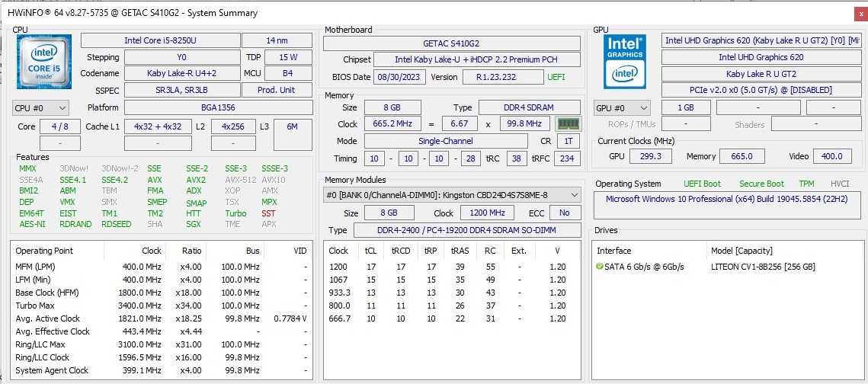Click the 0.7784 V VID value
The image size is (868, 384).
[x=290, y=318]
